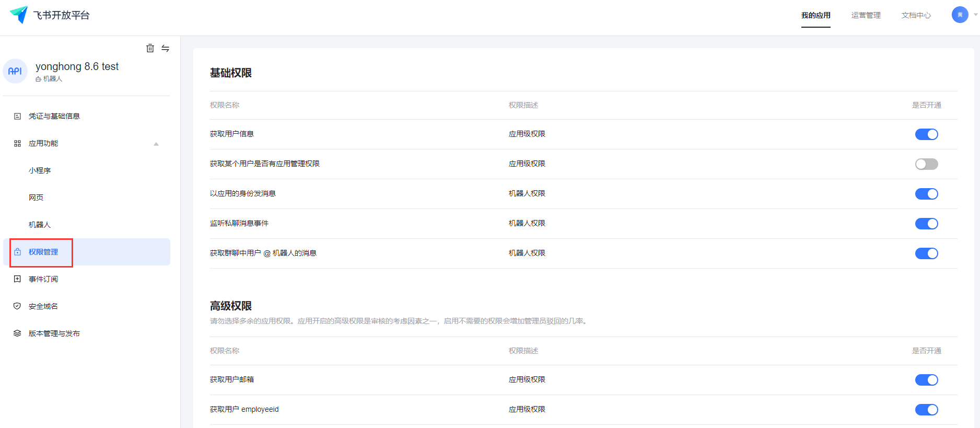Click the trash delete icon in sidebar
Image resolution: width=980 pixels, height=428 pixels.
point(150,48)
